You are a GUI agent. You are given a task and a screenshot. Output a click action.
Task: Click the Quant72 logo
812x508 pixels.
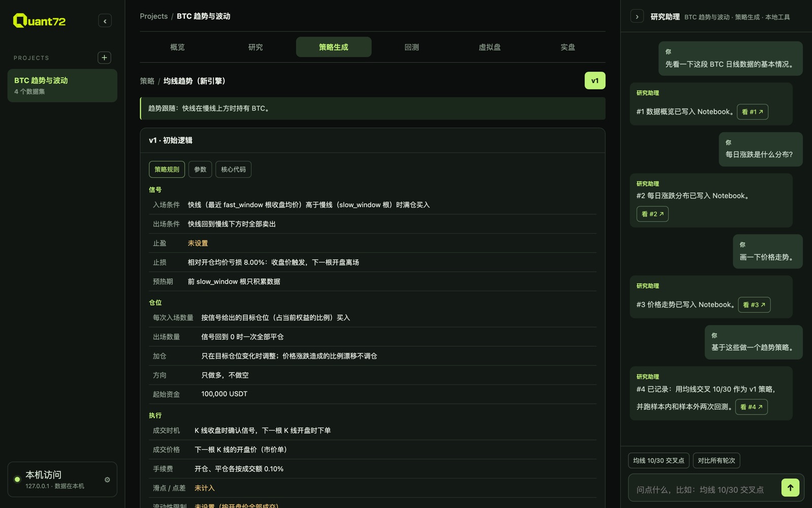(x=39, y=21)
